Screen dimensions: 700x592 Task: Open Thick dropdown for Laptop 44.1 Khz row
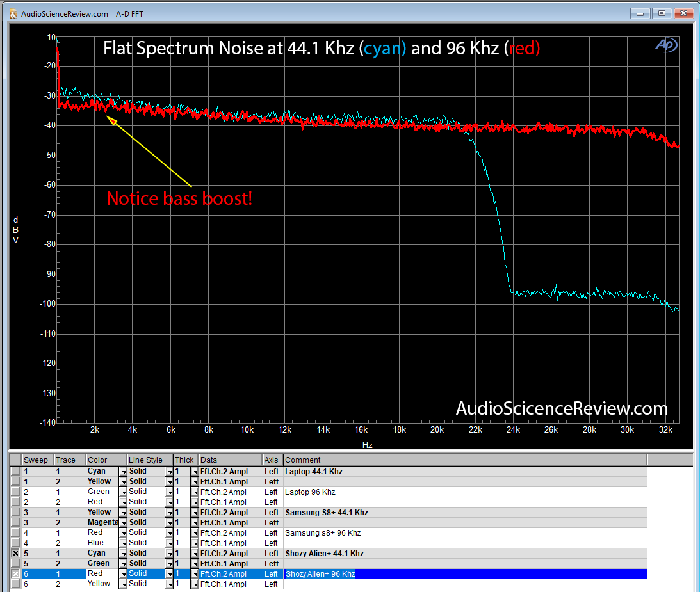pyautogui.click(x=195, y=471)
